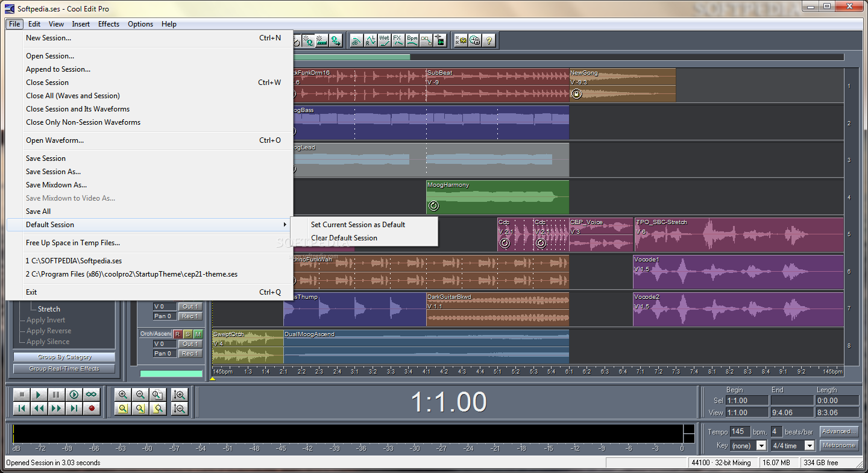
Task: Click the gear settings toolbar icon
Action: pyautogui.click(x=461, y=40)
